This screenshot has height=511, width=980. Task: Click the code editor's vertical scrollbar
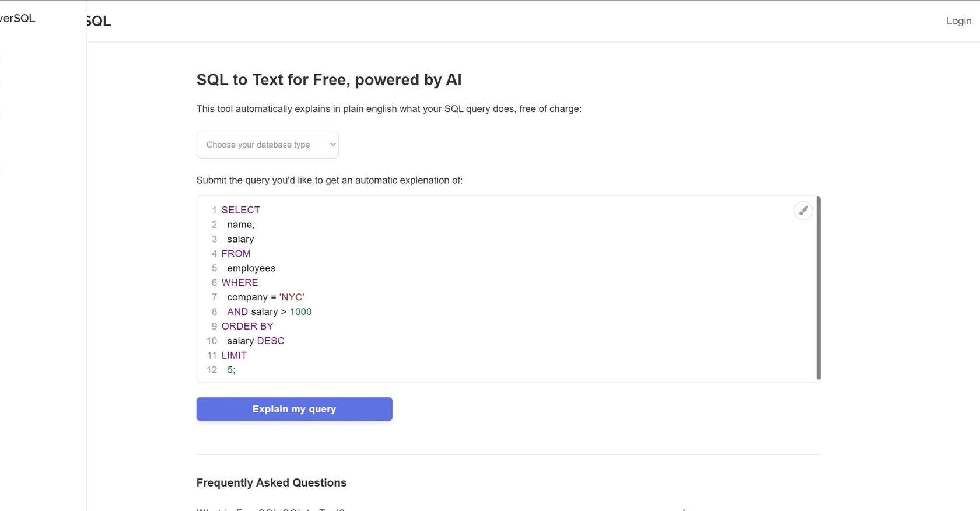[818, 288]
